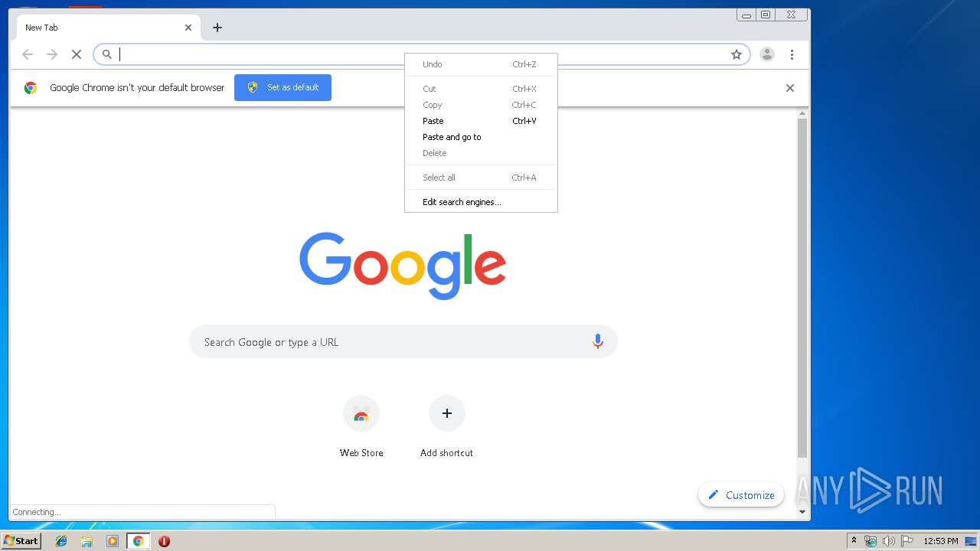This screenshot has height=551, width=980.
Task: Click Copy in the context menu
Action: pos(481,105)
